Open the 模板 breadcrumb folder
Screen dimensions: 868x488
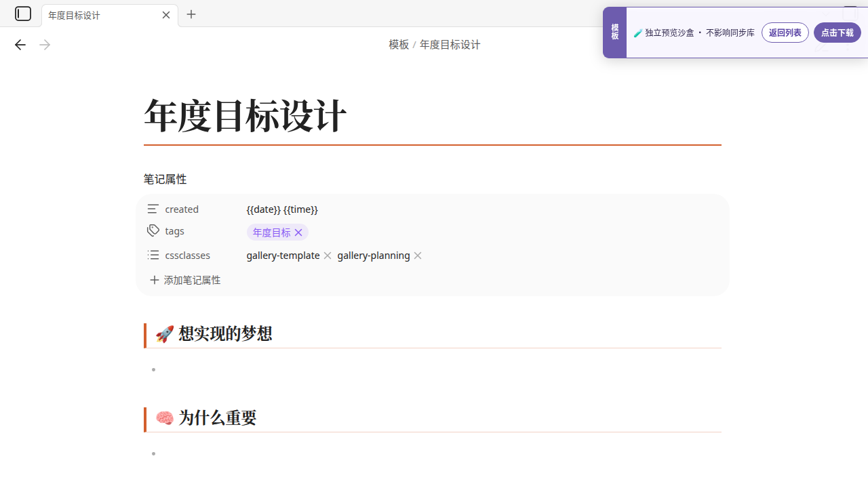point(399,45)
